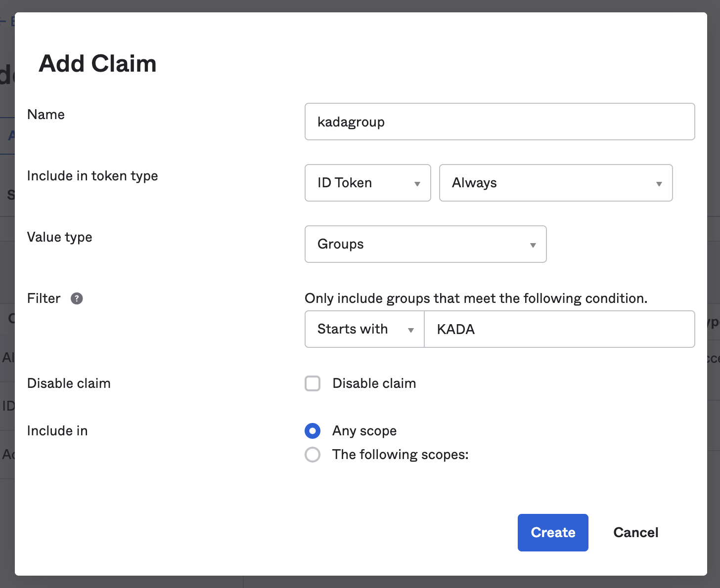This screenshot has height=588, width=720.
Task: Choose the following scopes radio option
Action: tap(313, 455)
